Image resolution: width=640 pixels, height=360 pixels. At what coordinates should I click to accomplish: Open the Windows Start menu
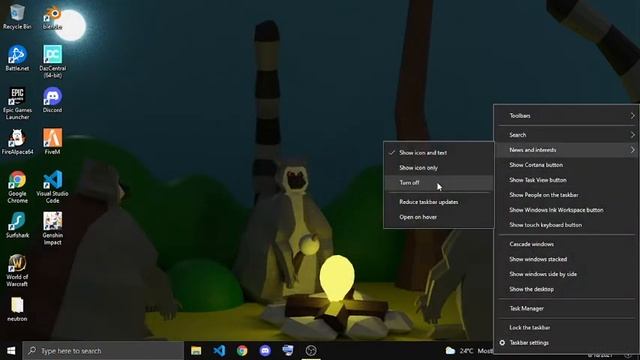click(x=11, y=351)
